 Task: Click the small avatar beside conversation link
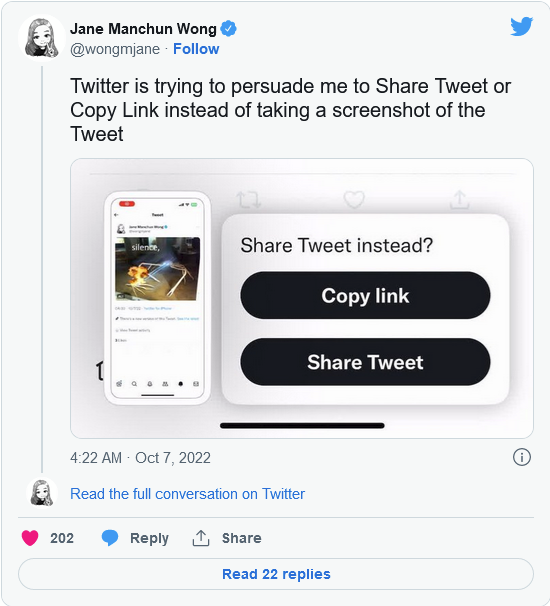coord(42,492)
